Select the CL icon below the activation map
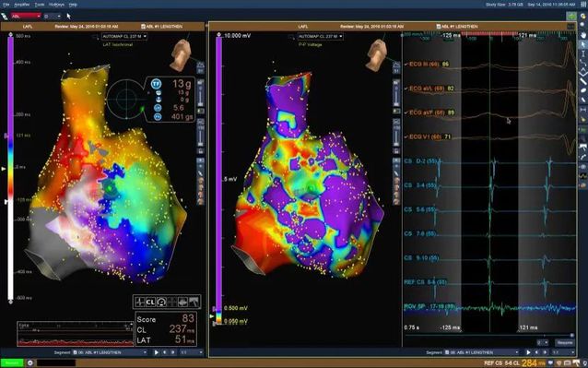This screenshot has width=588, height=368. coord(150,302)
